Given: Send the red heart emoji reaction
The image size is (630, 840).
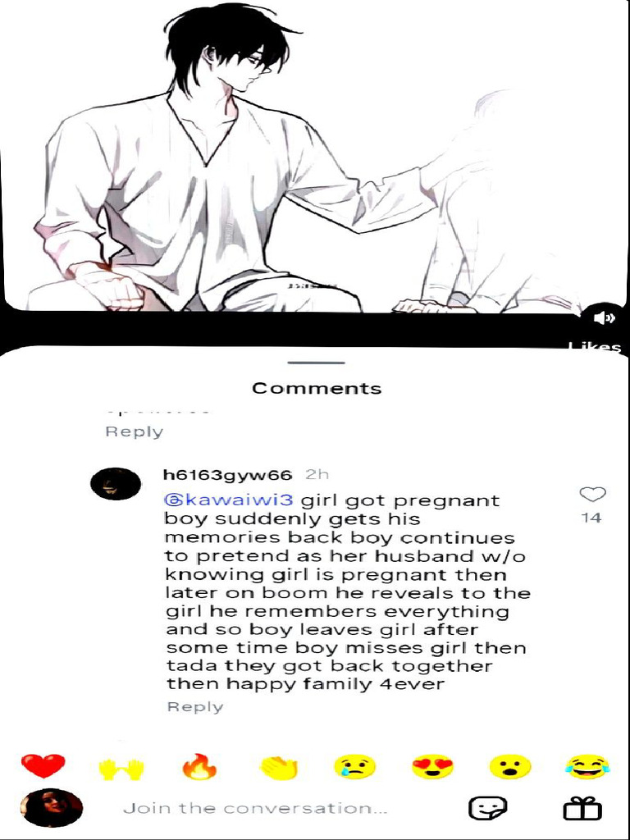Looking at the screenshot, I should [43, 765].
